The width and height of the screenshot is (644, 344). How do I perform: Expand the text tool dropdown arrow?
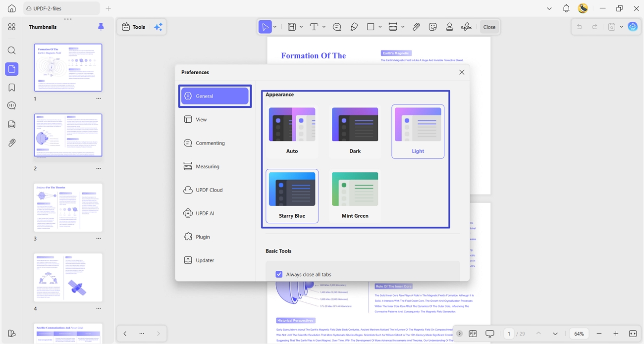pyautogui.click(x=324, y=27)
